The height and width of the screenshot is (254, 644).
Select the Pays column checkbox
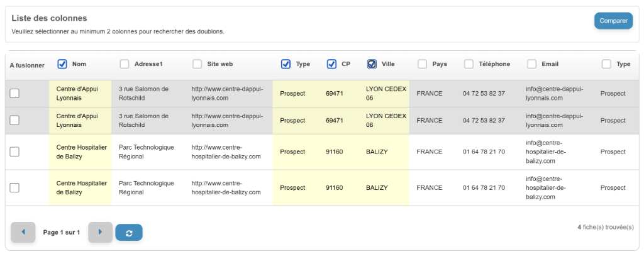(x=423, y=64)
